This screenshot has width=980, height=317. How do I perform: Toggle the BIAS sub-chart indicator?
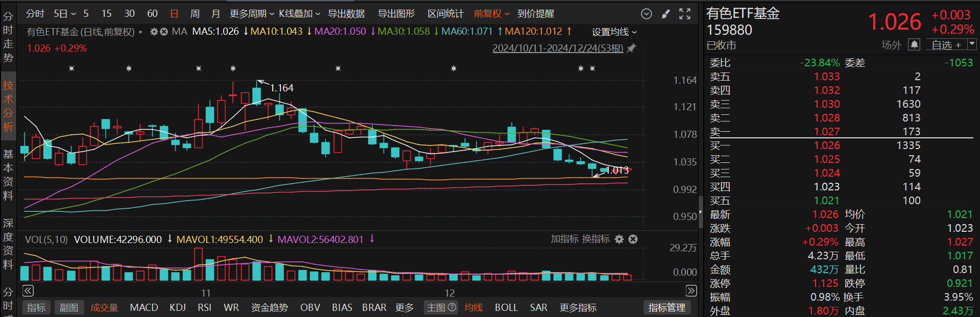(342, 307)
